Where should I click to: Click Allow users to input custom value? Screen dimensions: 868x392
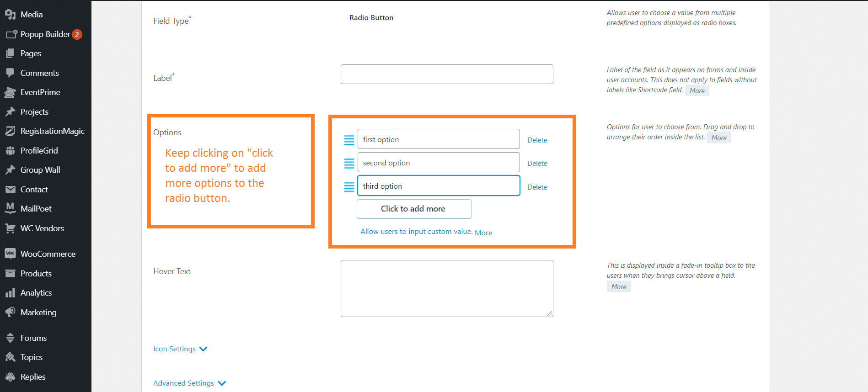(416, 232)
